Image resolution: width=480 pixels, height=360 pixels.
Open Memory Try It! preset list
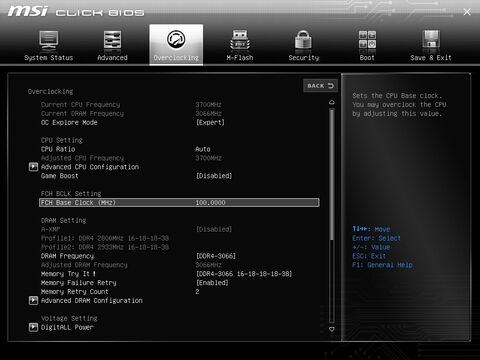244,274
